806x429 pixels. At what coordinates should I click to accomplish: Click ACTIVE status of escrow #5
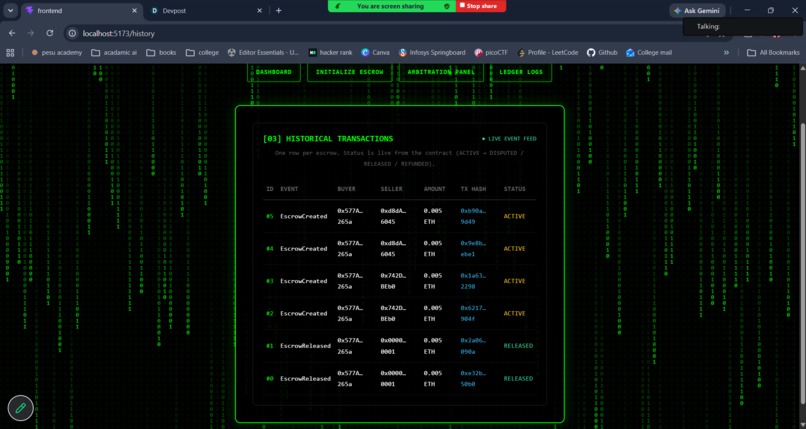point(515,216)
